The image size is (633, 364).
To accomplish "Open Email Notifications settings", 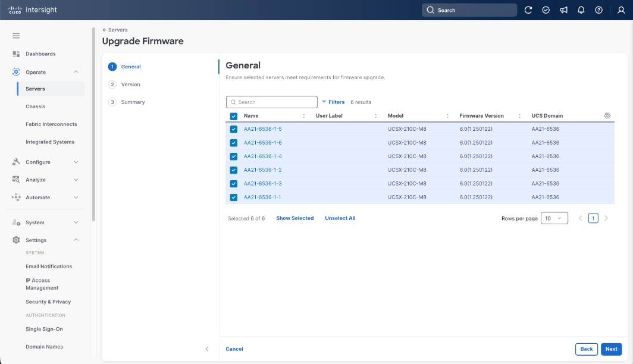I will [x=49, y=266].
